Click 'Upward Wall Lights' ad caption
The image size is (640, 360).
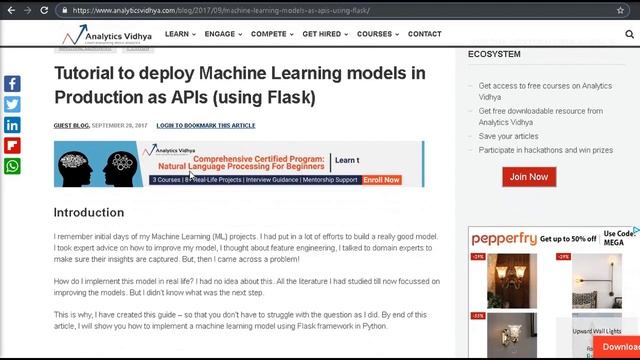click(x=597, y=331)
